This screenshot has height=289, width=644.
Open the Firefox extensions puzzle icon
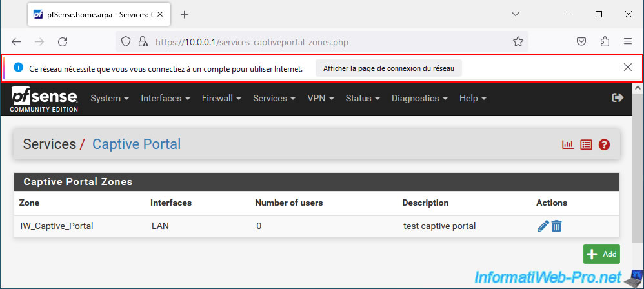coord(605,41)
